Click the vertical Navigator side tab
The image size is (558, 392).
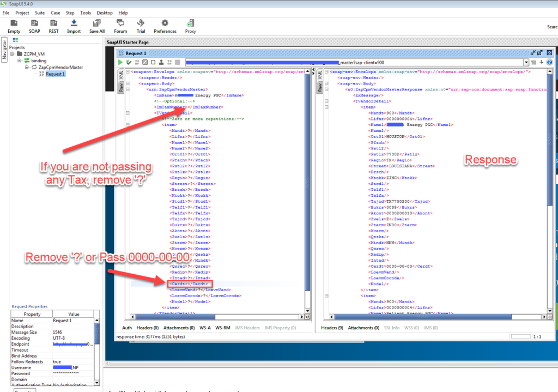point(4,50)
